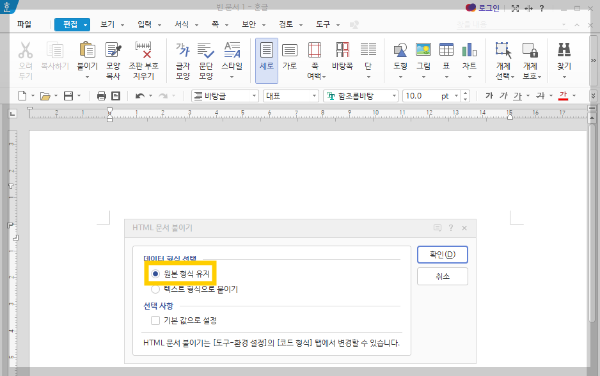600x376 pixels.
Task: Click the title bar help question mark
Action: click(541, 8)
